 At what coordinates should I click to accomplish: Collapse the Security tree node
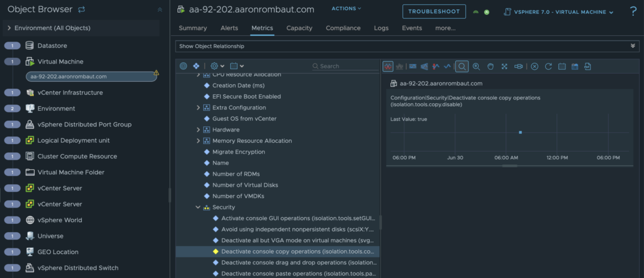click(x=198, y=207)
